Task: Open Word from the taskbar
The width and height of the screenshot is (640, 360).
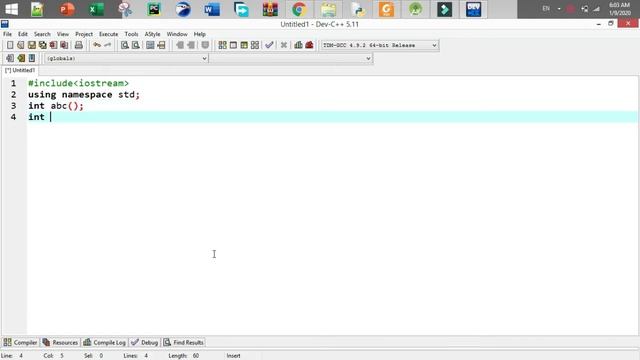Action: pyautogui.click(x=212, y=9)
